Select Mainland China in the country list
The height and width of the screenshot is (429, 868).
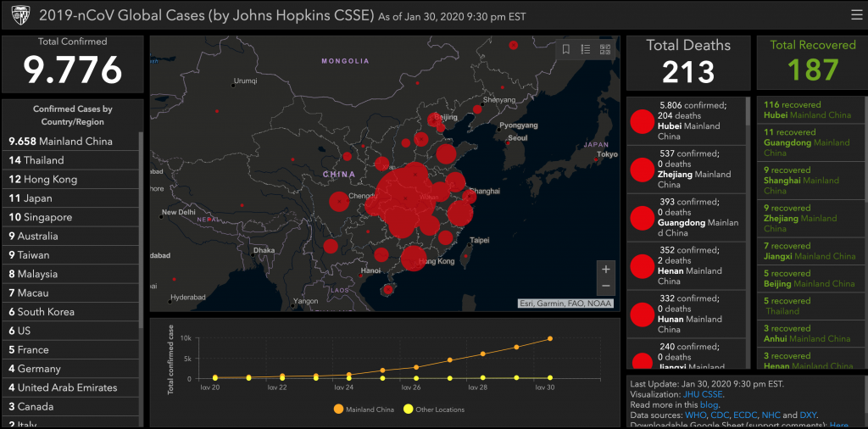(59, 142)
